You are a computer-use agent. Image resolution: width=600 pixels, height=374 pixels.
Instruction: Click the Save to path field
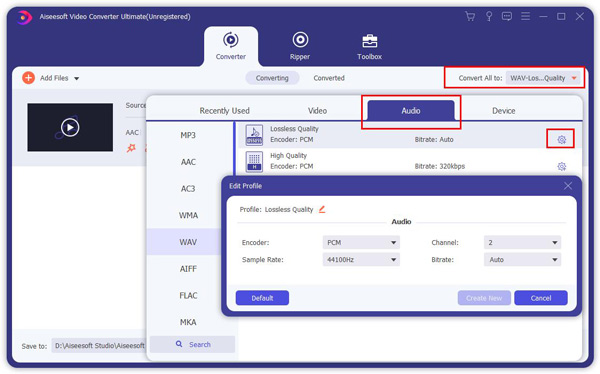coord(99,346)
